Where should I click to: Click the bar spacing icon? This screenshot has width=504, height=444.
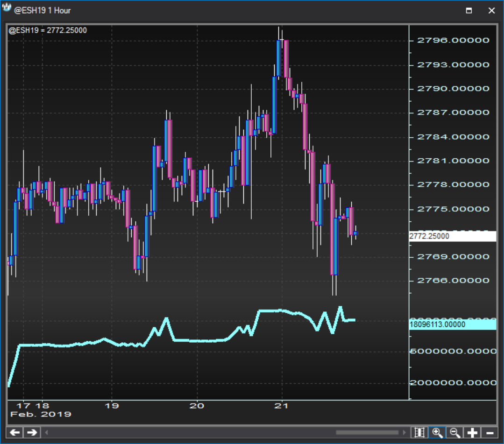click(x=419, y=432)
